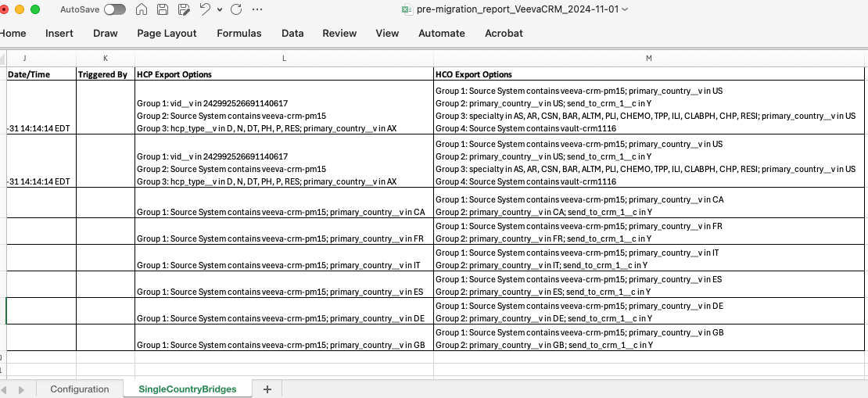Add a new sheet with plus button
This screenshot has height=398, width=868.
267,389
